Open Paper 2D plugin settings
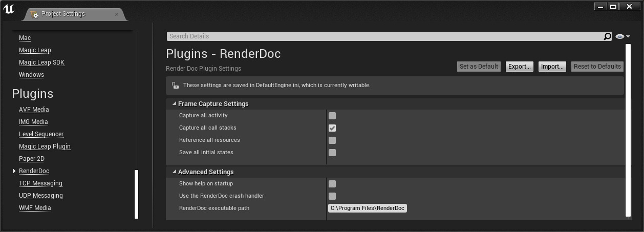The width and height of the screenshot is (644, 232). coord(32,159)
